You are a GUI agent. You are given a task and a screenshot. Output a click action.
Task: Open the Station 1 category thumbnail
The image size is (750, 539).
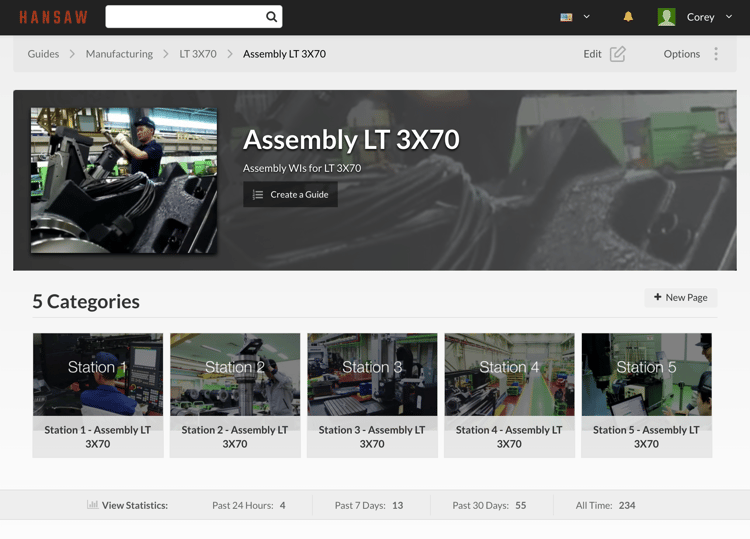click(98, 374)
